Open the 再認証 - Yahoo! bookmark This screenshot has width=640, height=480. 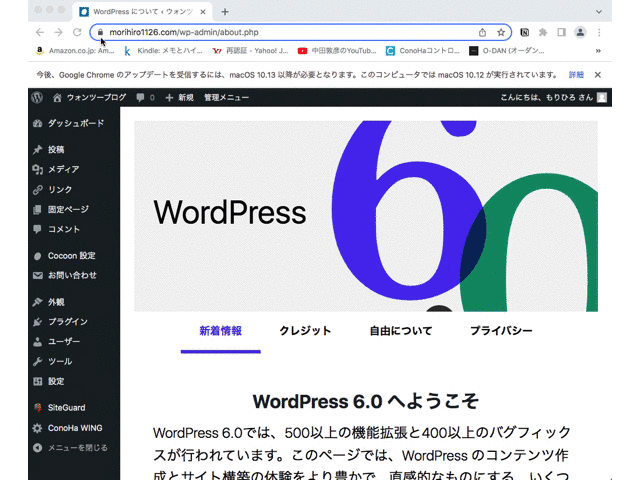251,51
